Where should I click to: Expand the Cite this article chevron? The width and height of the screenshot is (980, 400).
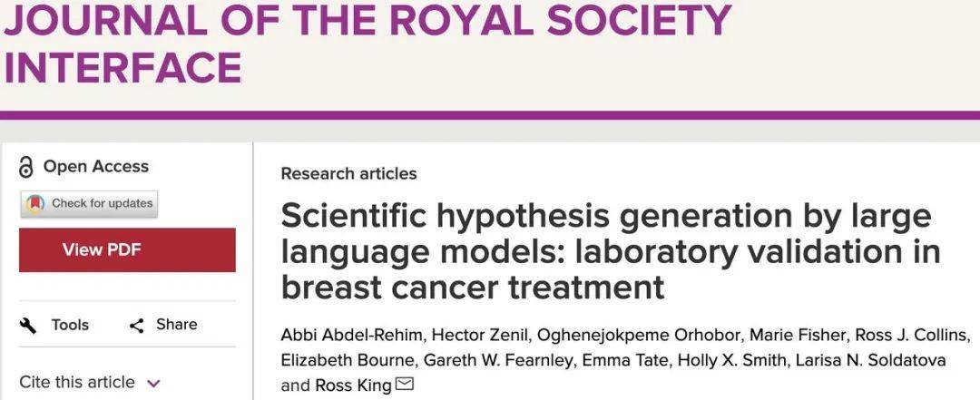click(153, 383)
